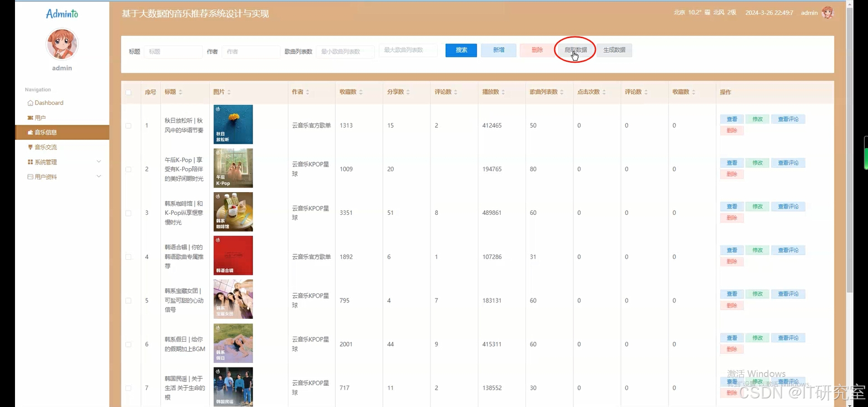Open the 用户 menu item

[62, 118]
